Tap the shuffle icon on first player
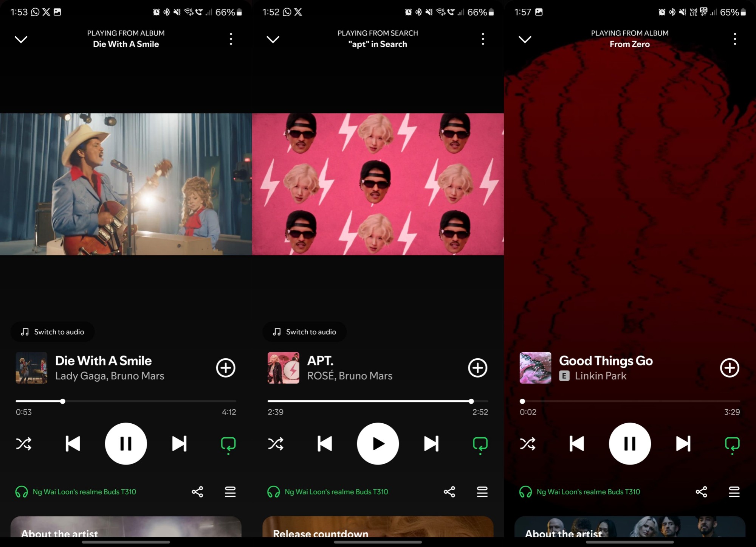The width and height of the screenshot is (756, 547). coord(23,444)
